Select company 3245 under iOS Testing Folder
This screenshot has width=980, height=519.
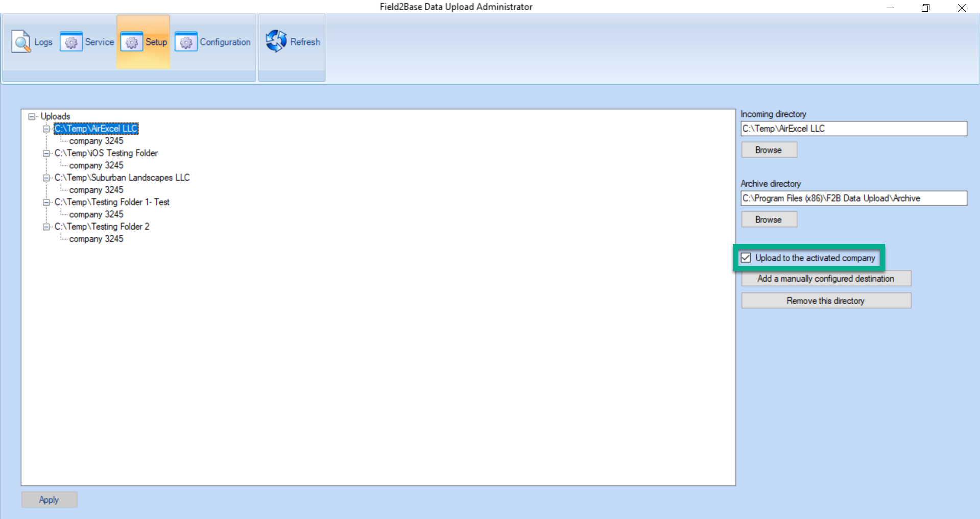point(96,165)
